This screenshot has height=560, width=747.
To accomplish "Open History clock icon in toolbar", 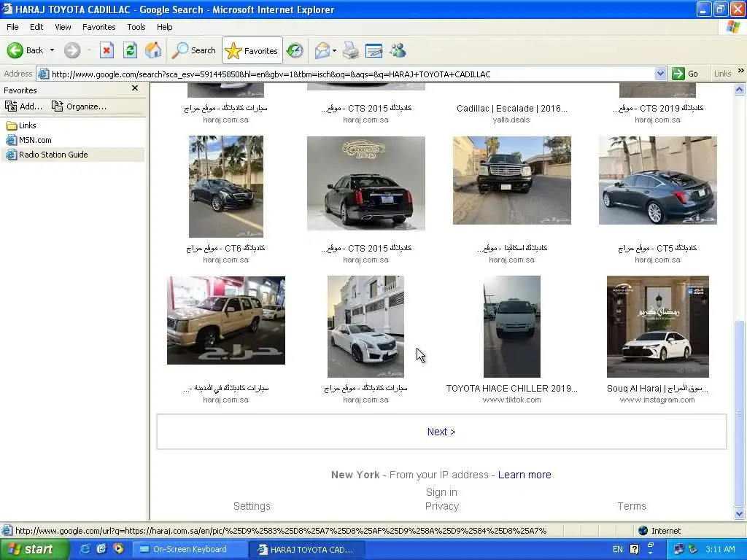I will 295,50.
